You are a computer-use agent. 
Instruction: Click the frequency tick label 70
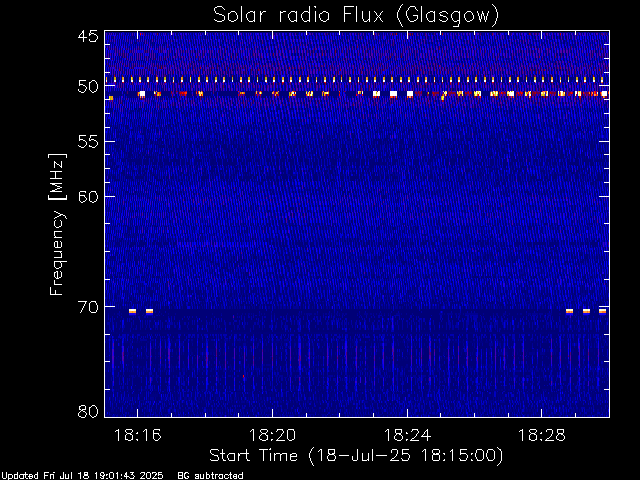coord(88,307)
